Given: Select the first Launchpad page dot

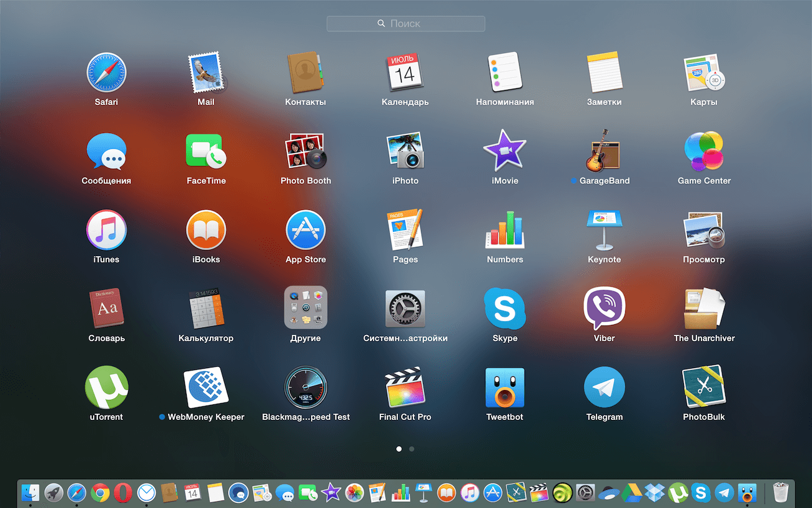Looking at the screenshot, I should point(399,449).
